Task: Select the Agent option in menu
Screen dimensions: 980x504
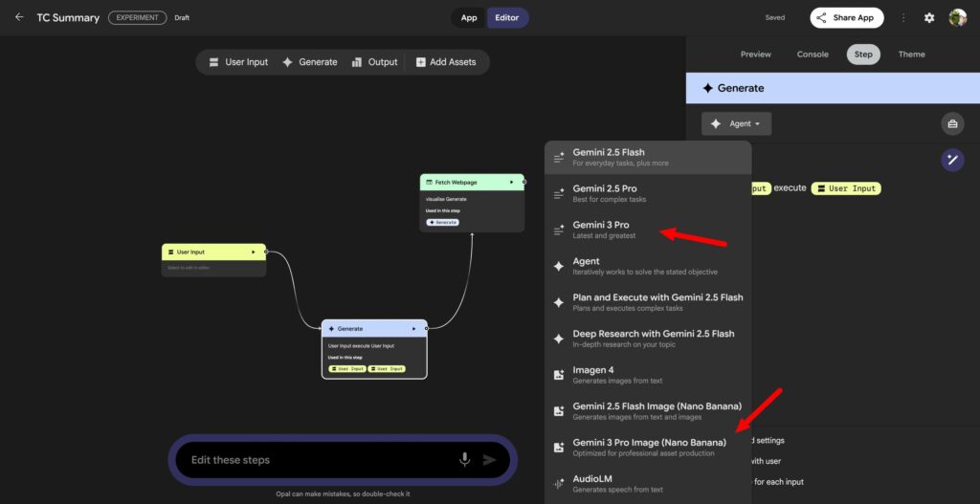Action: [x=648, y=266]
